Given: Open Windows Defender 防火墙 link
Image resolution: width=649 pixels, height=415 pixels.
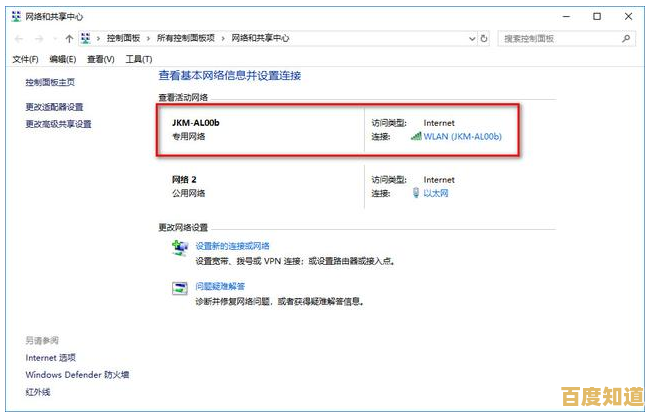Looking at the screenshot, I should pos(77,374).
